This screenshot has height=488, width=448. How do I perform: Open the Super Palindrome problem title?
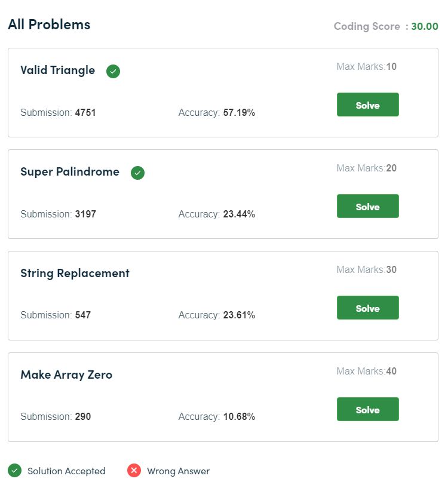tap(70, 172)
